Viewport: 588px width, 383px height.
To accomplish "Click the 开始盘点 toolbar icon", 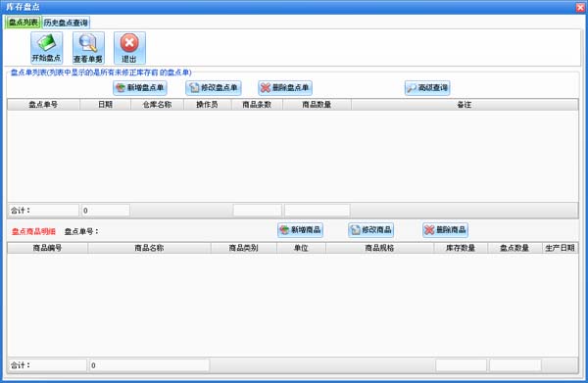I will click(x=46, y=48).
